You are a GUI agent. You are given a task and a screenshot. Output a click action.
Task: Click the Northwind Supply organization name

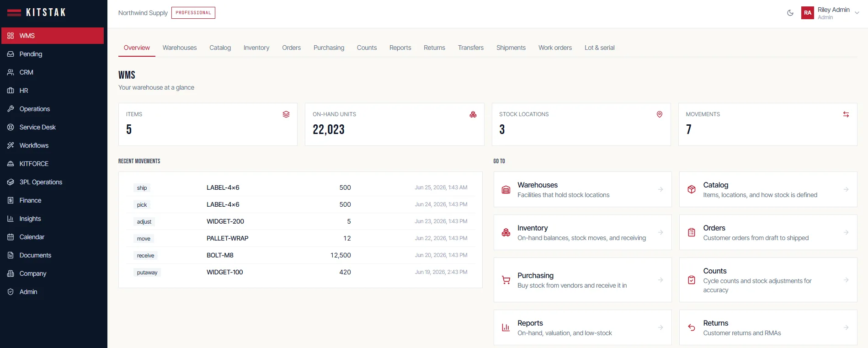143,13
